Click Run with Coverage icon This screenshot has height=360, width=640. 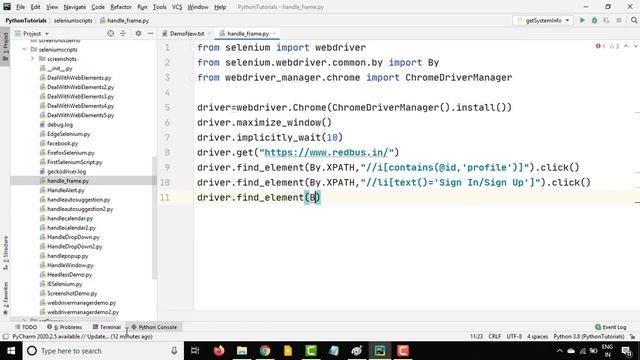pyautogui.click(x=607, y=20)
